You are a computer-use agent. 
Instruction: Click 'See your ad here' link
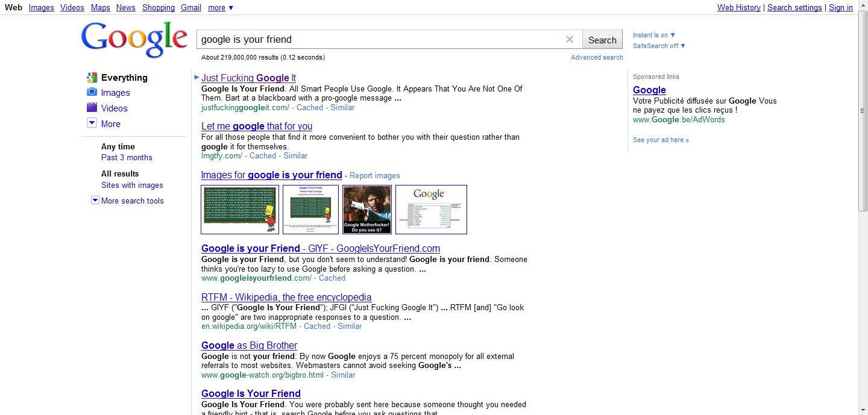click(x=661, y=140)
